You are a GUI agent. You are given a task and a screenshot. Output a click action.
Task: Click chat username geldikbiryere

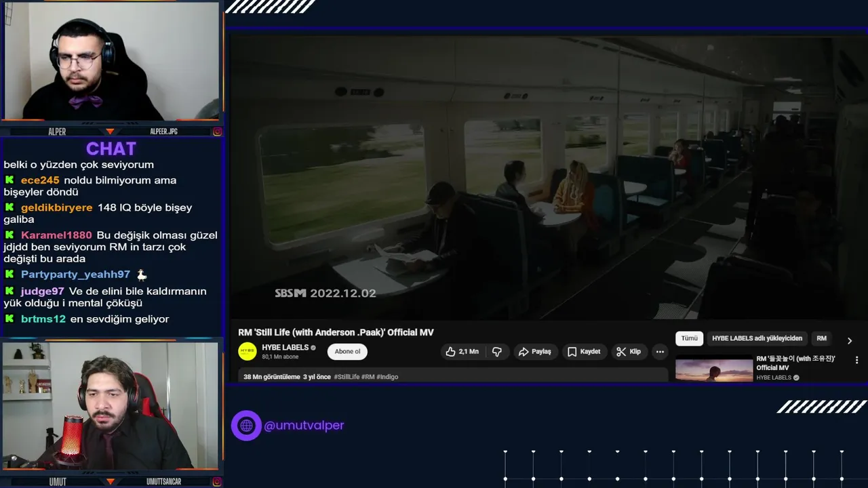pos(56,207)
